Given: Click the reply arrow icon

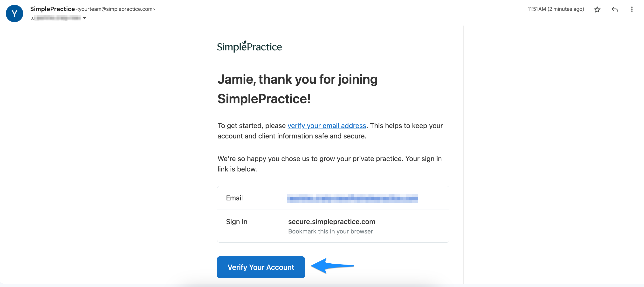Looking at the screenshot, I should point(615,9).
